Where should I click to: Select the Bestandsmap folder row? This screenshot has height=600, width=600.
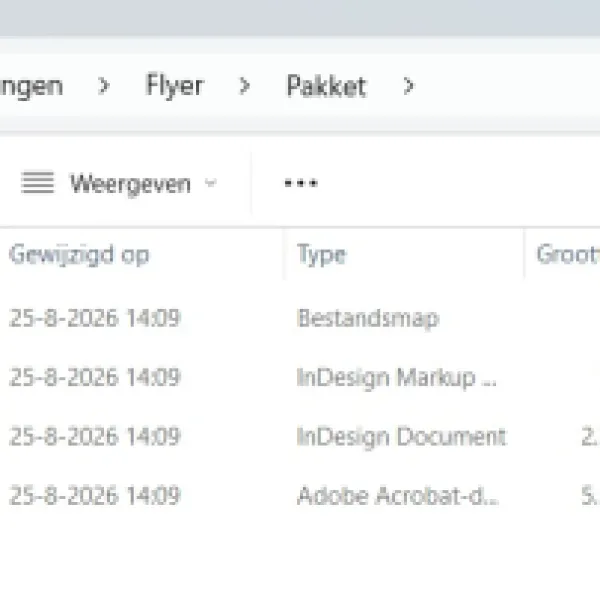coord(300,318)
